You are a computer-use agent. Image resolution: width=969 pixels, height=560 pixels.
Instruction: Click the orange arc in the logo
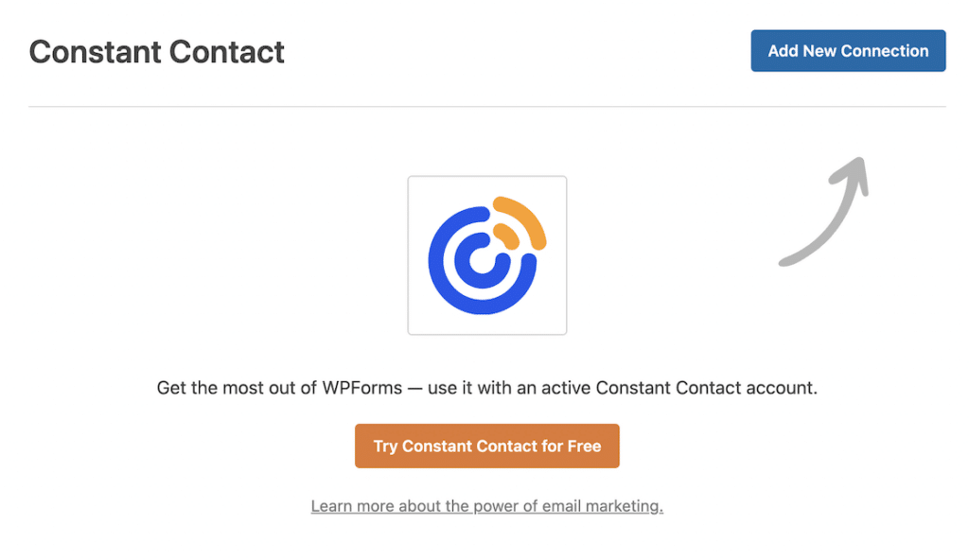click(x=519, y=213)
